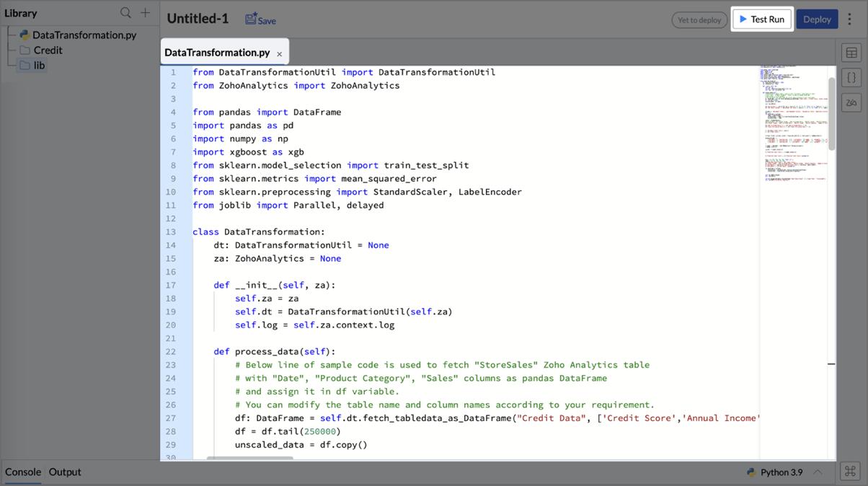Open the Library search icon

coord(125,13)
